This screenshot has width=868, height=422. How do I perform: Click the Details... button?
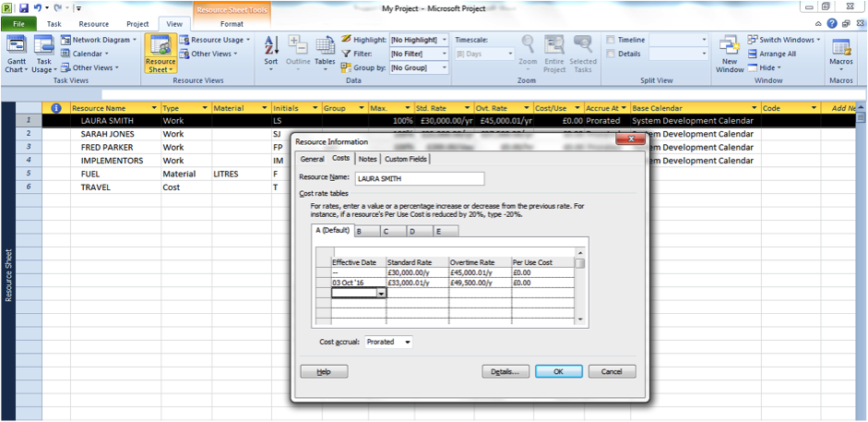pyautogui.click(x=505, y=371)
